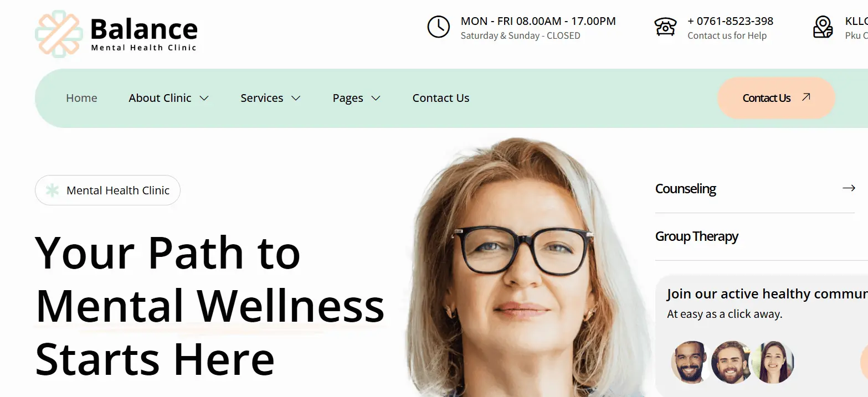This screenshot has height=397, width=868.
Task: Click the Mental Health Clinic badge
Action: [x=107, y=190]
